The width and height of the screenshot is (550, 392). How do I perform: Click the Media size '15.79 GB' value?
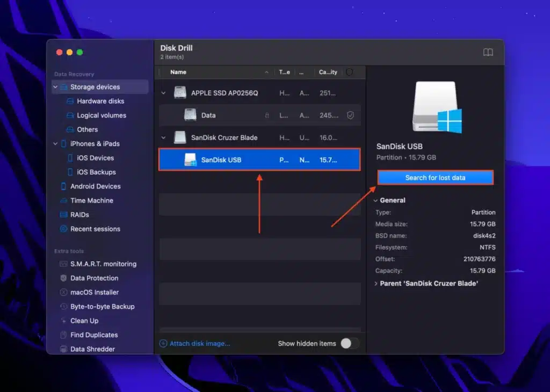(x=483, y=224)
